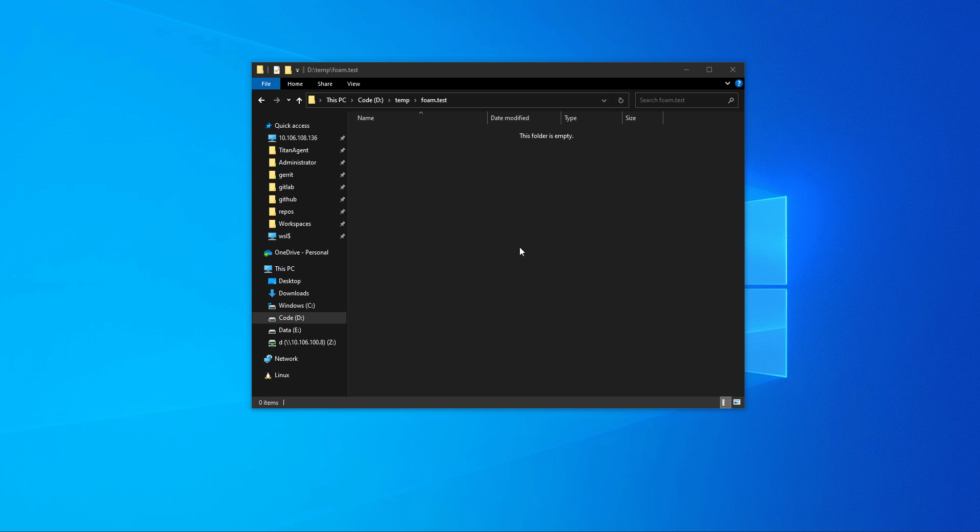Switch to Large icons view in status bar
This screenshot has height=532, width=980.
click(737, 402)
